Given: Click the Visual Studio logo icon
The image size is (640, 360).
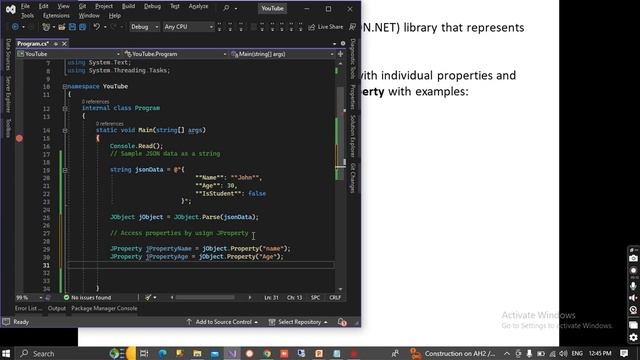Looking at the screenshot, I should coord(11,9).
